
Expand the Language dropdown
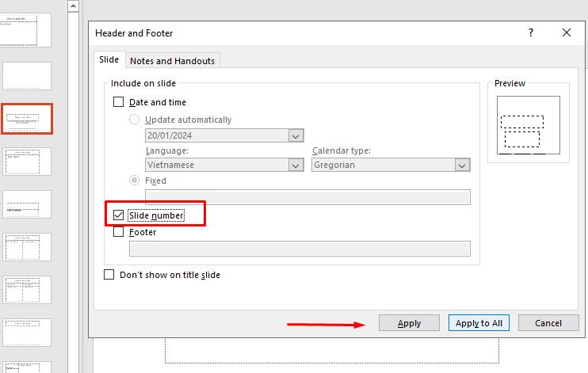point(296,166)
